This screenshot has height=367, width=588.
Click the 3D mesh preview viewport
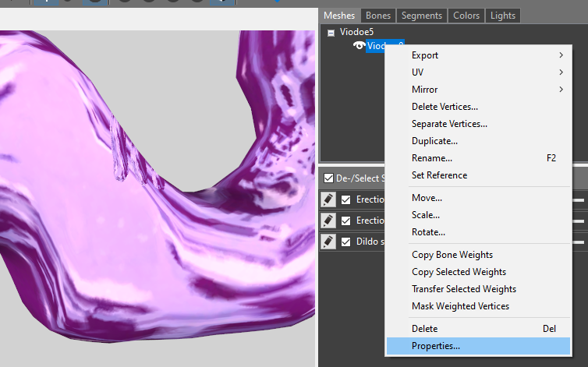coord(158,199)
